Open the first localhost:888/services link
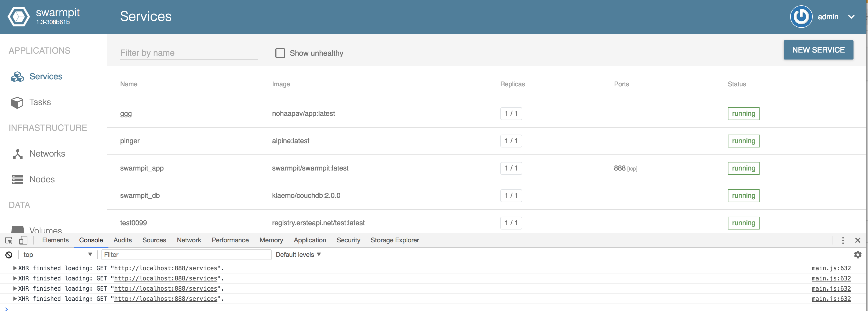This screenshot has height=311, width=868. [x=166, y=268]
